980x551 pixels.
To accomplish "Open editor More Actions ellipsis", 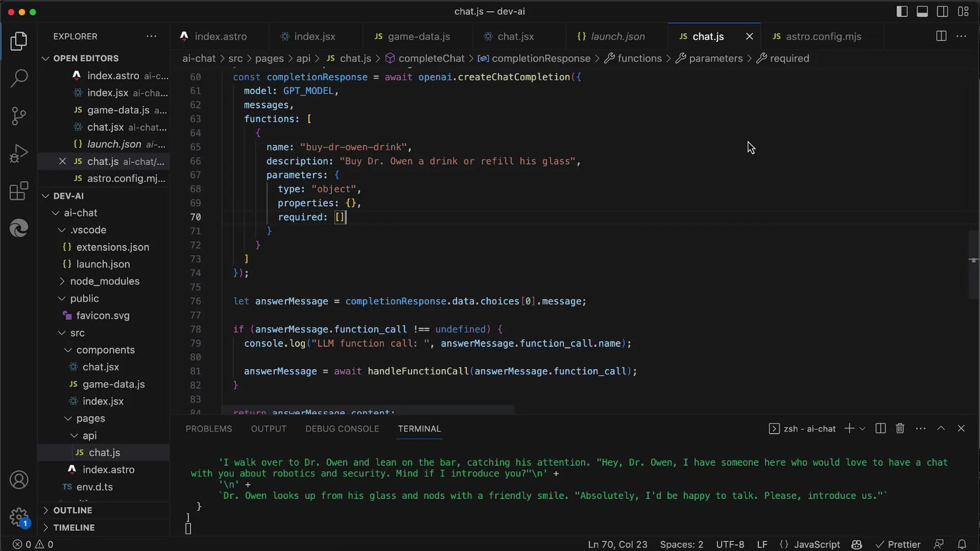I will click(961, 36).
